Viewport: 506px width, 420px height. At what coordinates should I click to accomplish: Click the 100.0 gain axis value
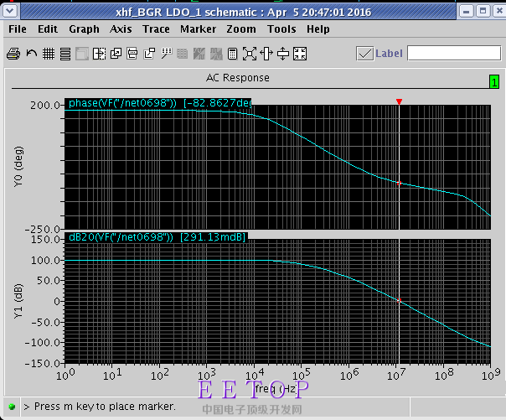[45, 260]
